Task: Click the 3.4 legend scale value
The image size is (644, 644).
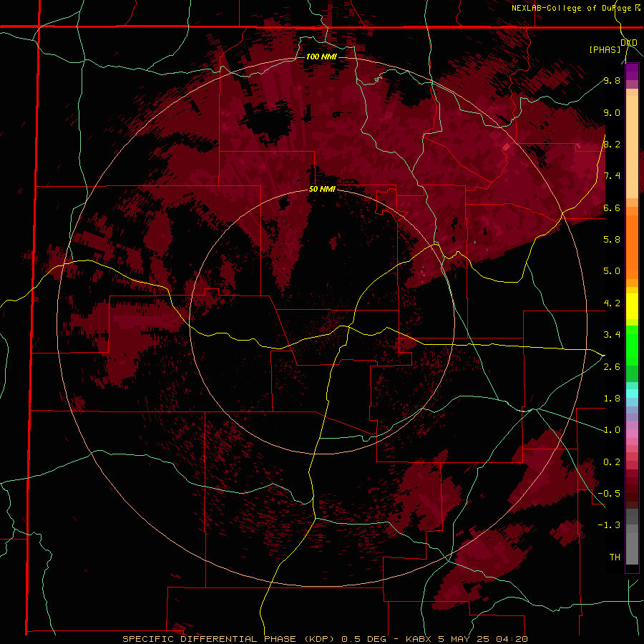Action: (612, 335)
